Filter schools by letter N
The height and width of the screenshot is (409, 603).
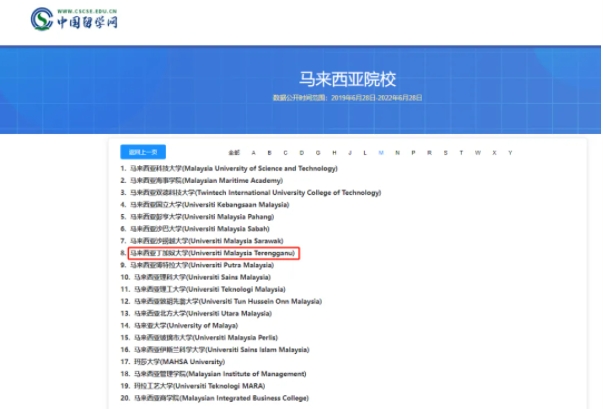point(397,153)
